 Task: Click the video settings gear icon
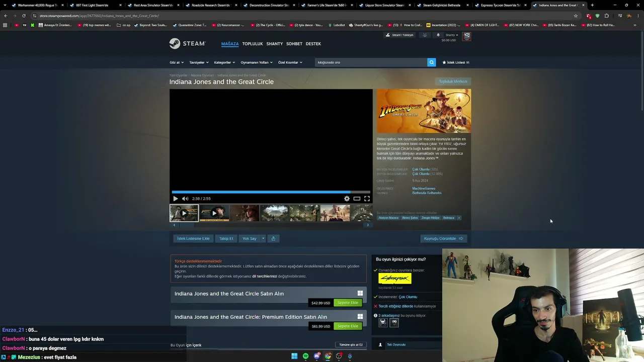[x=347, y=199]
